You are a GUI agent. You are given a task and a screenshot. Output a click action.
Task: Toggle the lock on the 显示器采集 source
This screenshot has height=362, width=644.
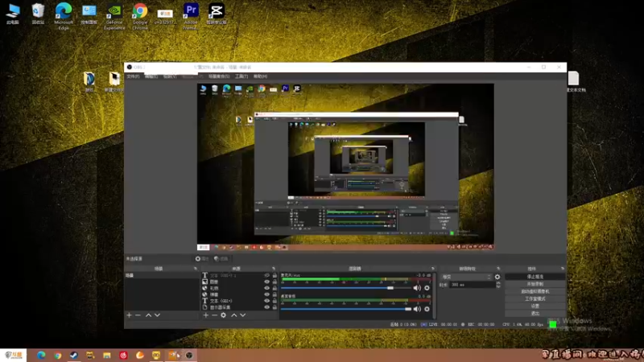click(275, 307)
